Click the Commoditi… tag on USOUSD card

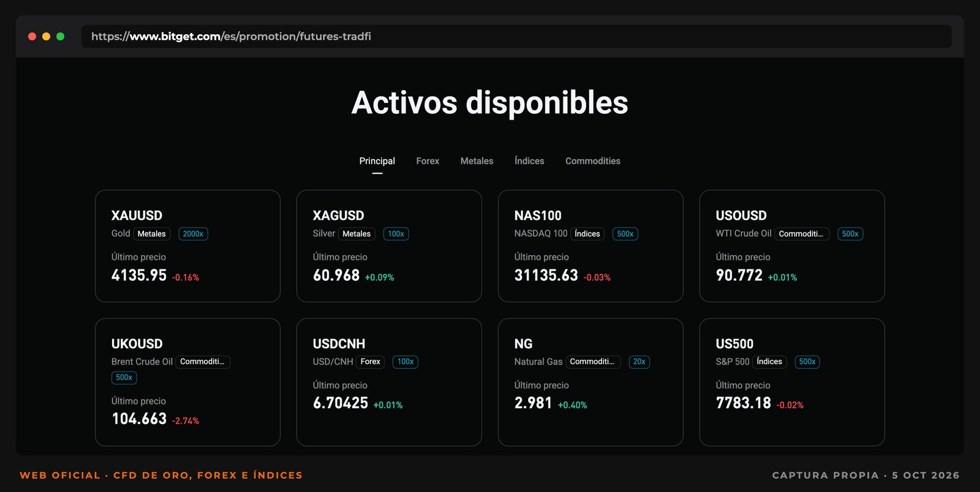[802, 234]
